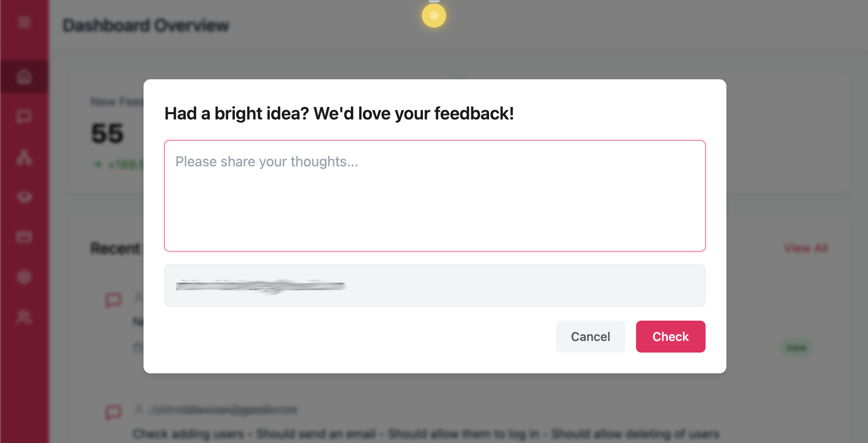This screenshot has width=868, height=443.
Task: Click the green 'new' status badge
Action: (x=796, y=348)
